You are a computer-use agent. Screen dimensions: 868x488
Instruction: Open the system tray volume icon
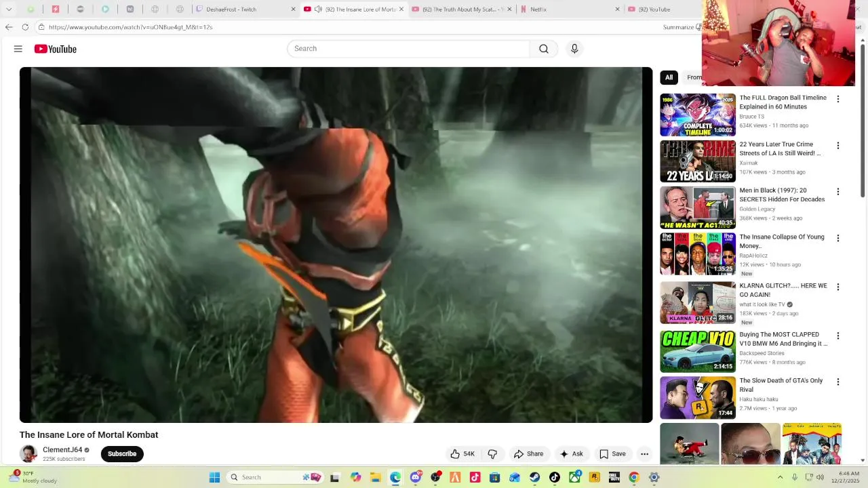click(821, 477)
